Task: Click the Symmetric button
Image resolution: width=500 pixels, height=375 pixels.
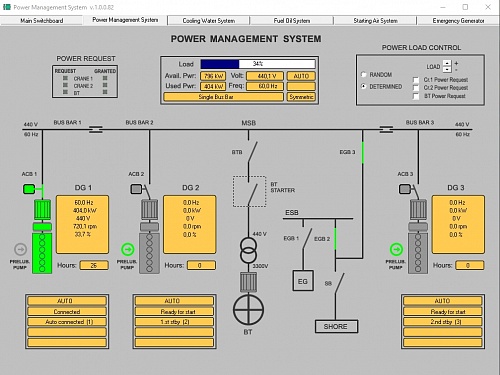Action: (x=301, y=97)
